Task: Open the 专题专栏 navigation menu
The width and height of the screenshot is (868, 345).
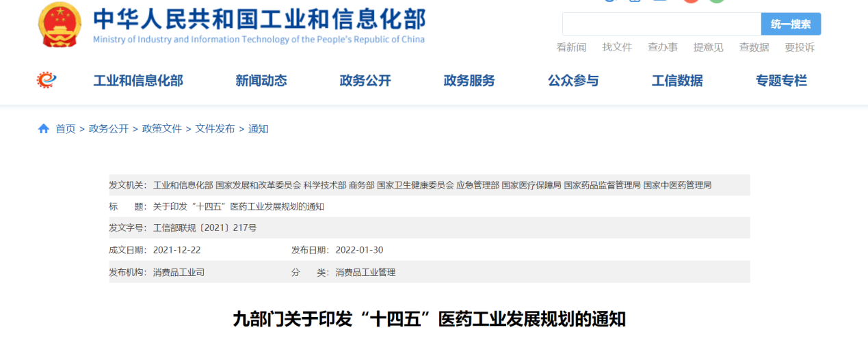Action: point(781,81)
